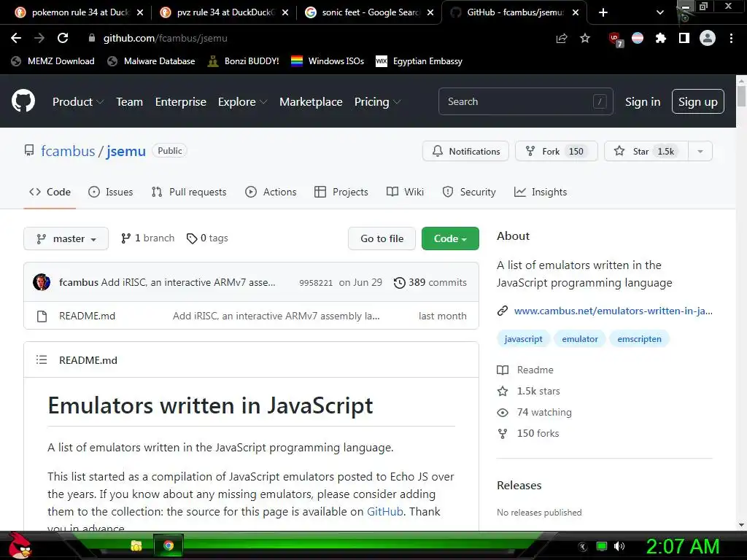Switch to the Issues tab

(111, 192)
